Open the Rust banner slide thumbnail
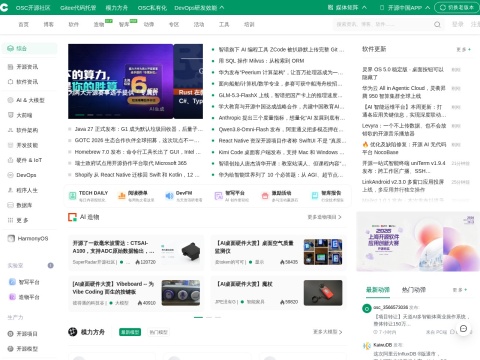The height and width of the screenshot is (360, 480). pos(188,81)
